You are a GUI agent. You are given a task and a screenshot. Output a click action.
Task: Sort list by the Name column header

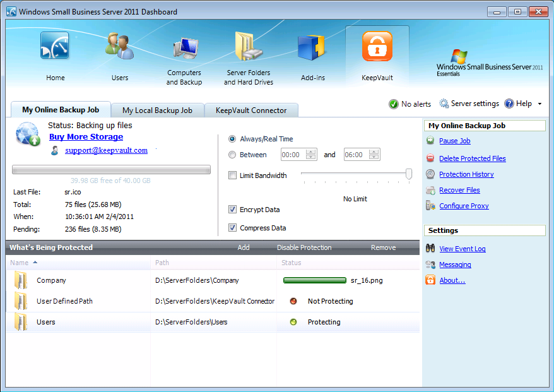78,263
